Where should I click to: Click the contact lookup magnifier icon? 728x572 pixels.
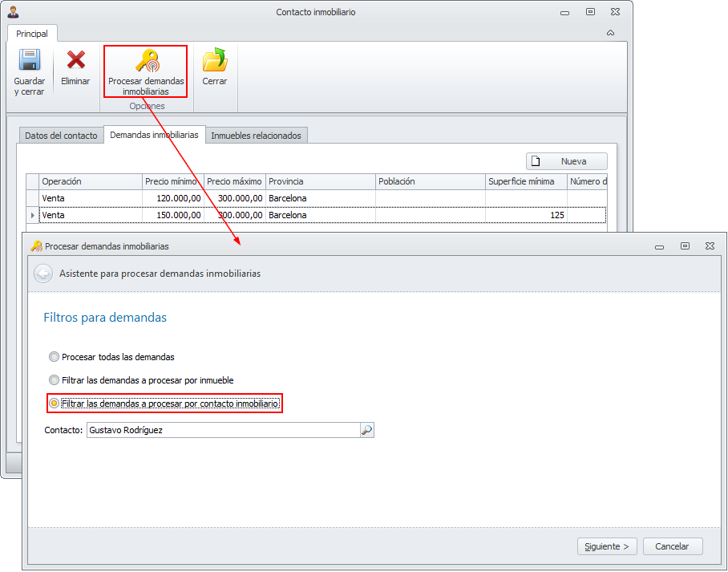click(366, 430)
